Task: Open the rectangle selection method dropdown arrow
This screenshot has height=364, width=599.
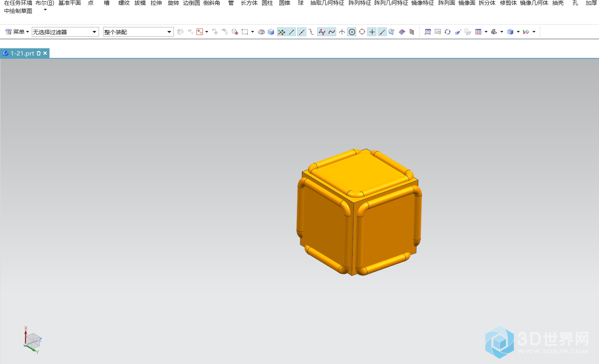Action: 252,32
